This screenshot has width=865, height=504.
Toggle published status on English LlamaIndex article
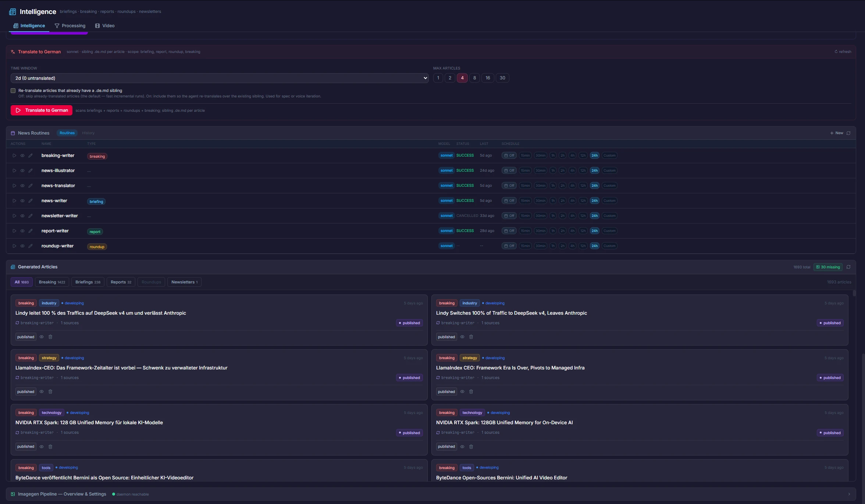[x=446, y=392]
